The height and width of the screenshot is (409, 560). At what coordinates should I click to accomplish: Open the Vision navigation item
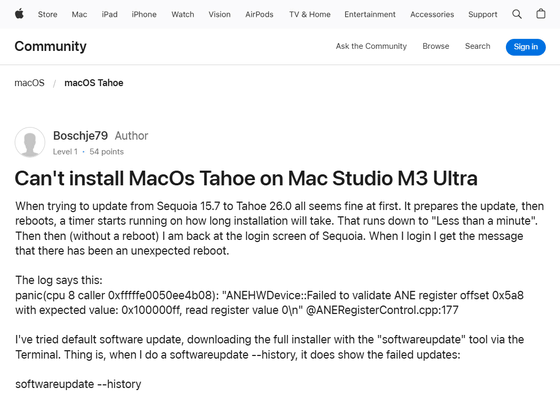point(219,15)
